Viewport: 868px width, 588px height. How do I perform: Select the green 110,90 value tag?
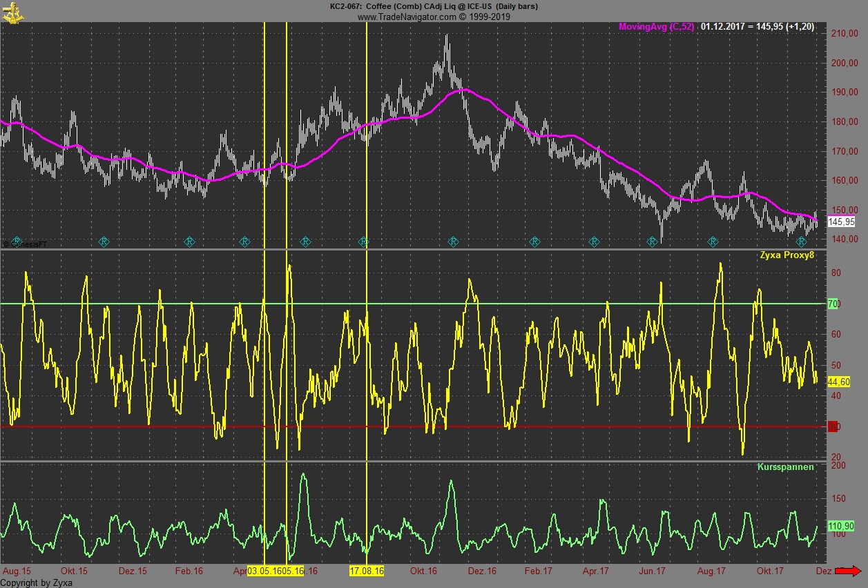tap(841, 527)
